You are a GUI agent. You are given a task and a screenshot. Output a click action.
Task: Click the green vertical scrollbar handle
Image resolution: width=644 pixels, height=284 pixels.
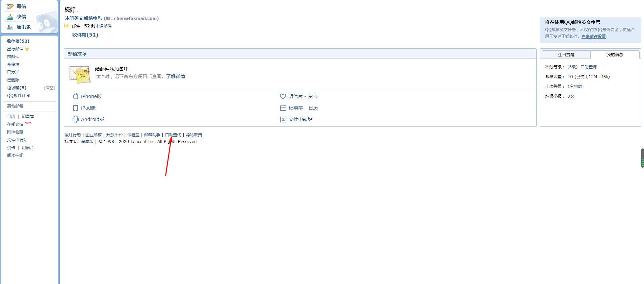coord(642,158)
